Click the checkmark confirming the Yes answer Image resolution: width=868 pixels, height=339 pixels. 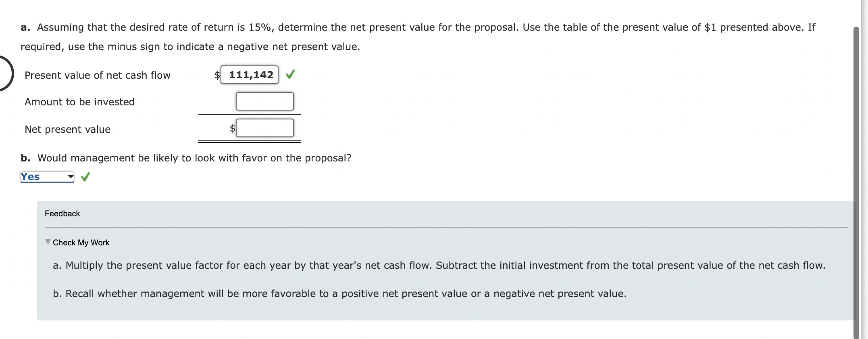[85, 177]
